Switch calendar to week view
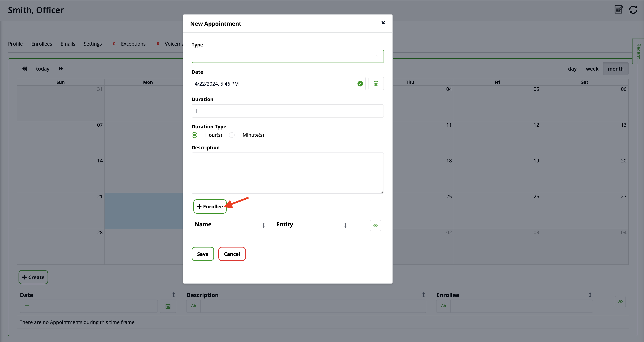Screen dimensions: 644x342 [592, 69]
